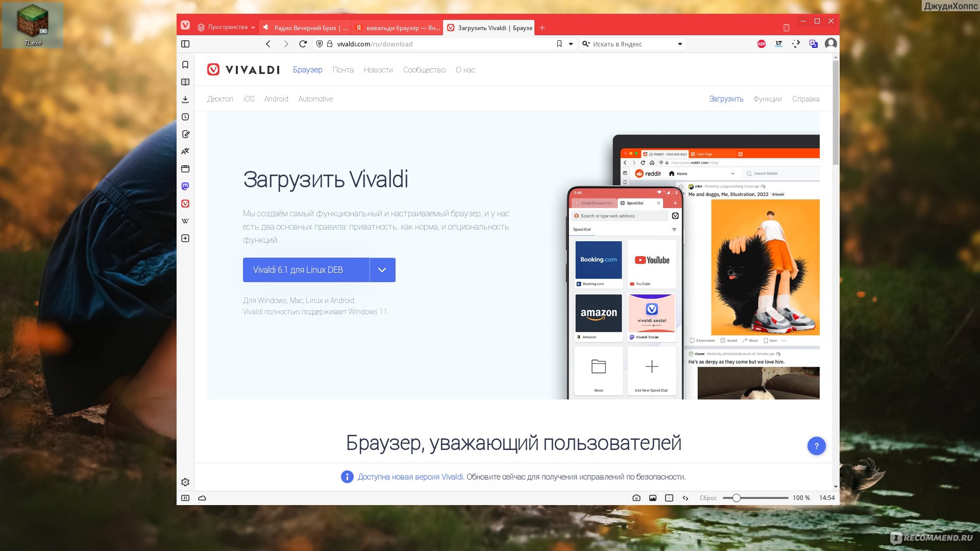Add a new web panel
980x551 pixels.
[x=185, y=238]
